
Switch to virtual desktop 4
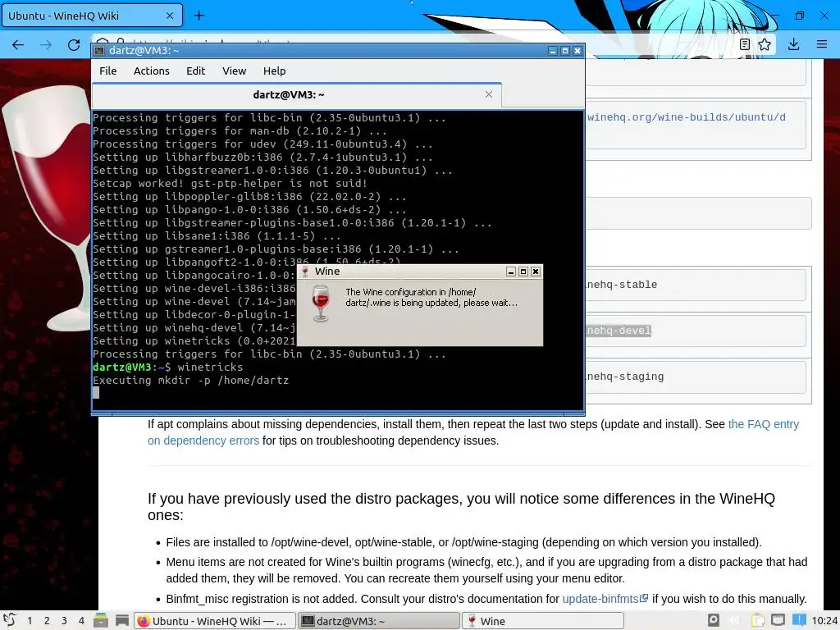pos(81,621)
